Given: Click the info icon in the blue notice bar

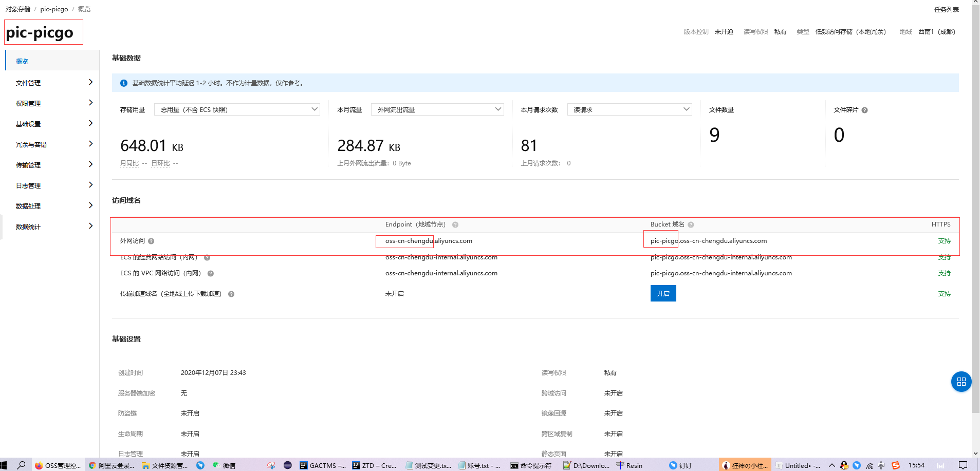Looking at the screenshot, I should coord(124,83).
